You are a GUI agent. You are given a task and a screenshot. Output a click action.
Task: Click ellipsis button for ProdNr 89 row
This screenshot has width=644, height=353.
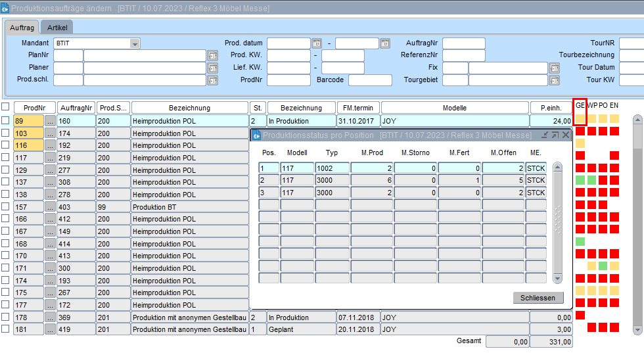(50, 121)
